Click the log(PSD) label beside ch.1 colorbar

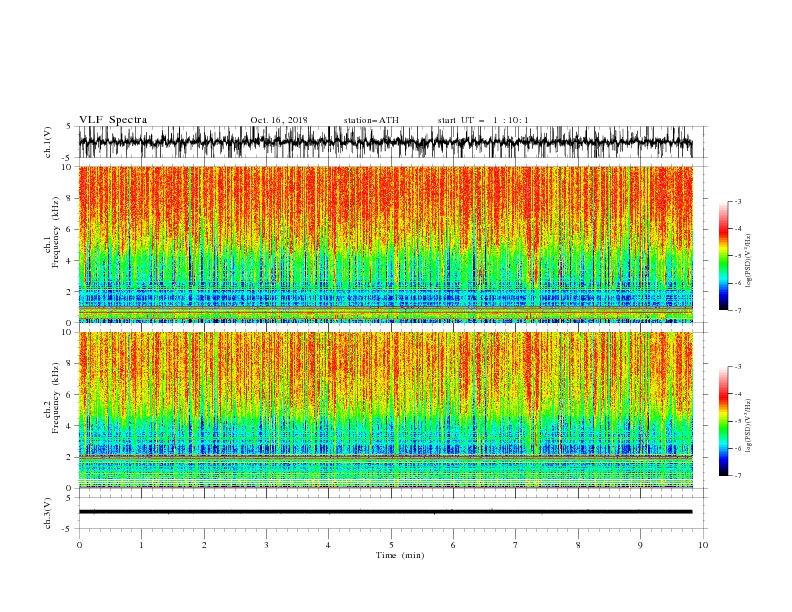point(748,261)
